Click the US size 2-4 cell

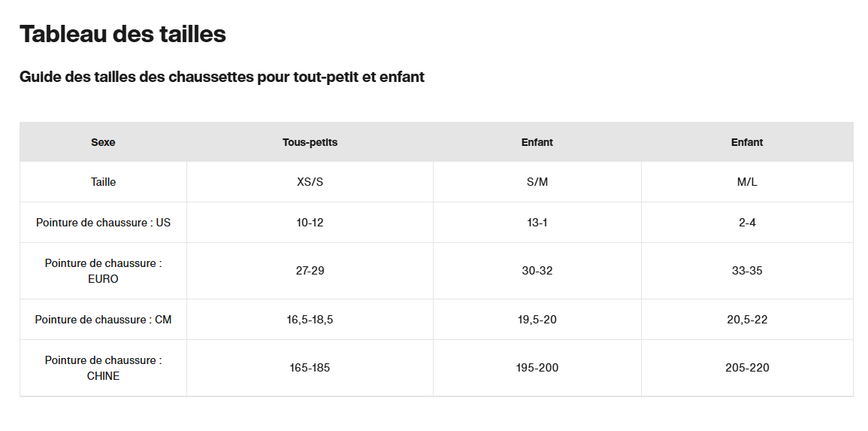click(747, 223)
